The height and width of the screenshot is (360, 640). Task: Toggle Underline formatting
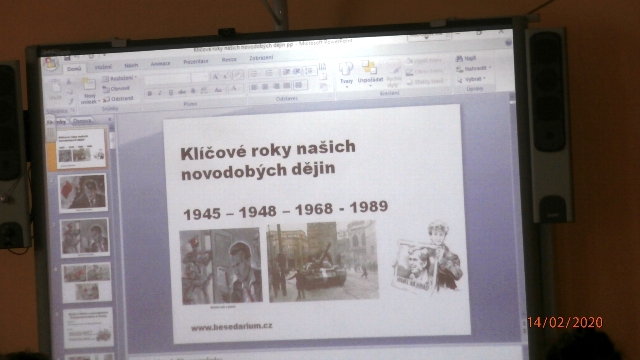[x=171, y=93]
